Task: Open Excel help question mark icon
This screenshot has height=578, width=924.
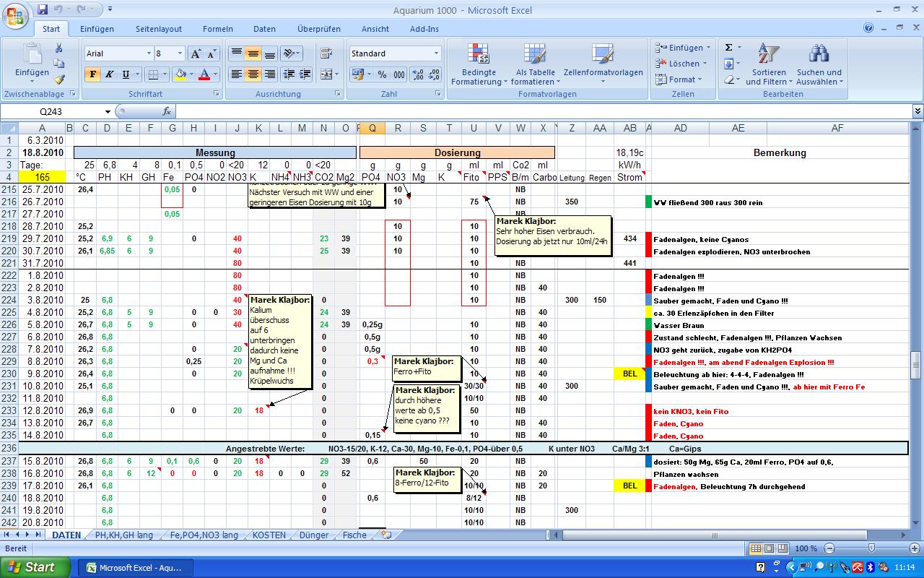Action: (869, 28)
